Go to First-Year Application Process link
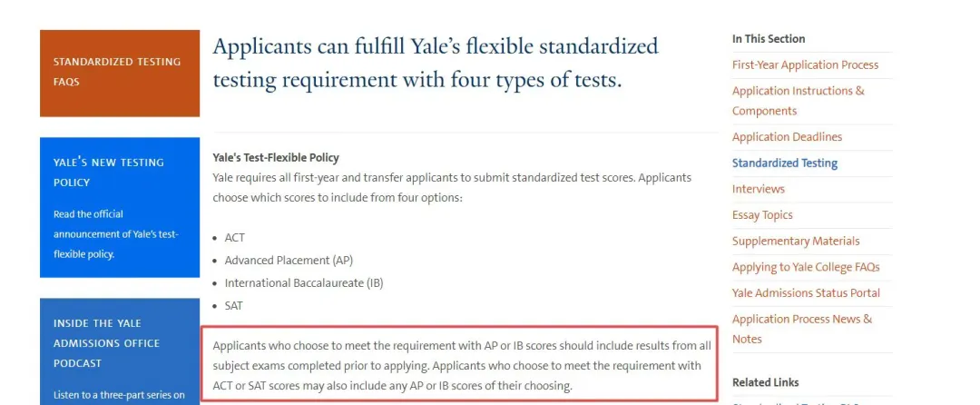 [x=805, y=65]
